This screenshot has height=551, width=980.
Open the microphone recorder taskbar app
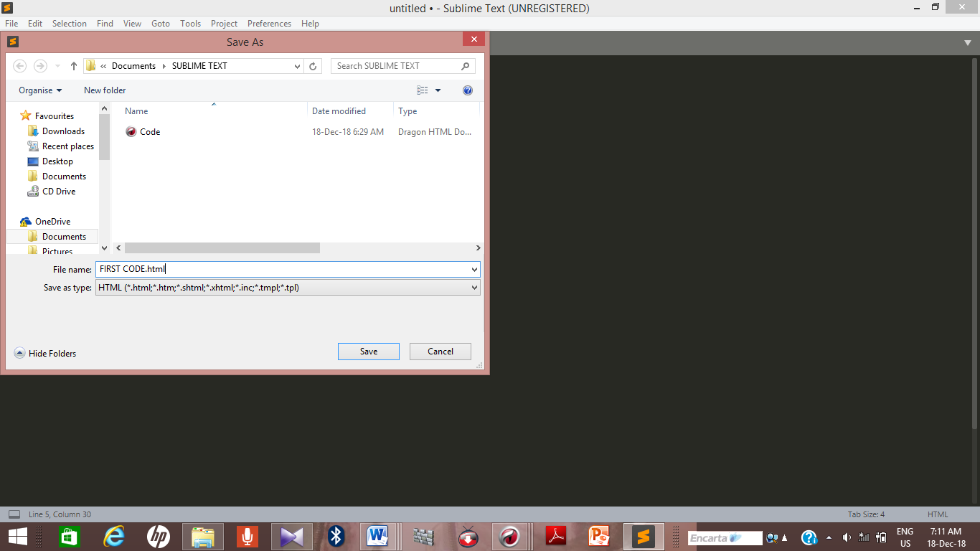point(248,537)
